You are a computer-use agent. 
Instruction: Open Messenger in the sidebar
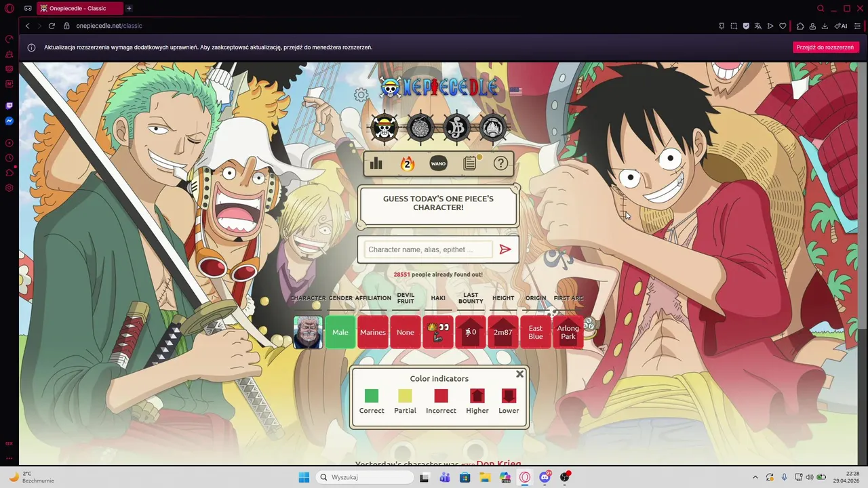pos(9,121)
